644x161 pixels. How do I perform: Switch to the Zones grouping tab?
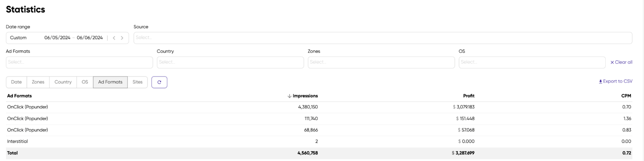coord(38,82)
